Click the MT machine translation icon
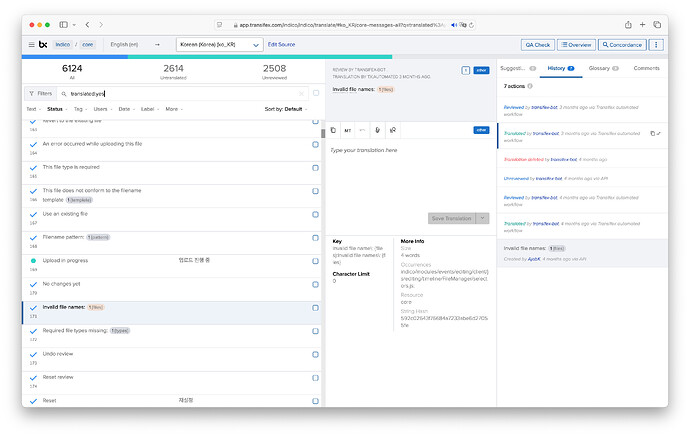Screen dimensions: 690x435 pos(348,130)
